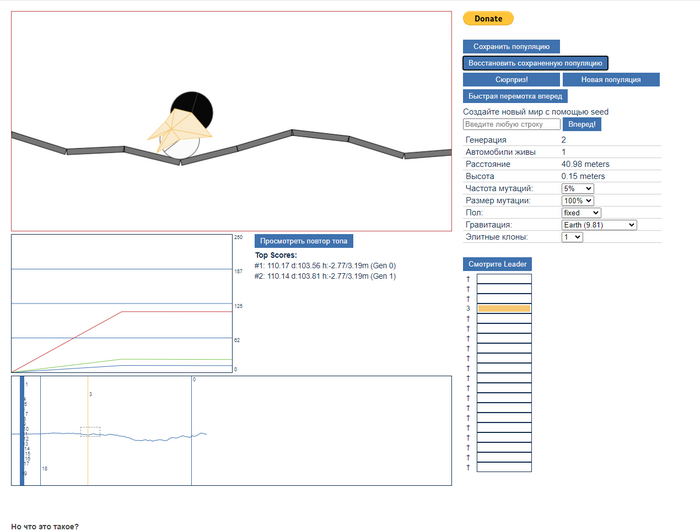Click top score '#1: 110.17' entry

click(x=325, y=266)
